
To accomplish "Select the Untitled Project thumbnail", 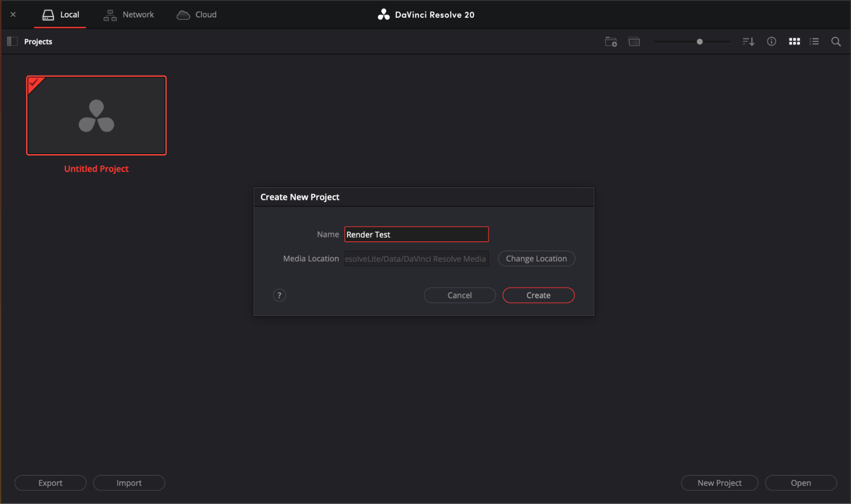I will (96, 115).
